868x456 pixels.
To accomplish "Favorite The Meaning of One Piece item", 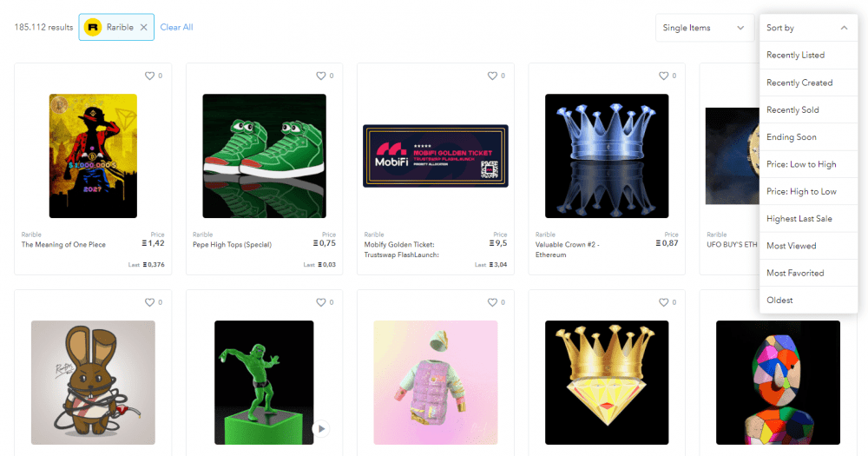I will coord(149,76).
